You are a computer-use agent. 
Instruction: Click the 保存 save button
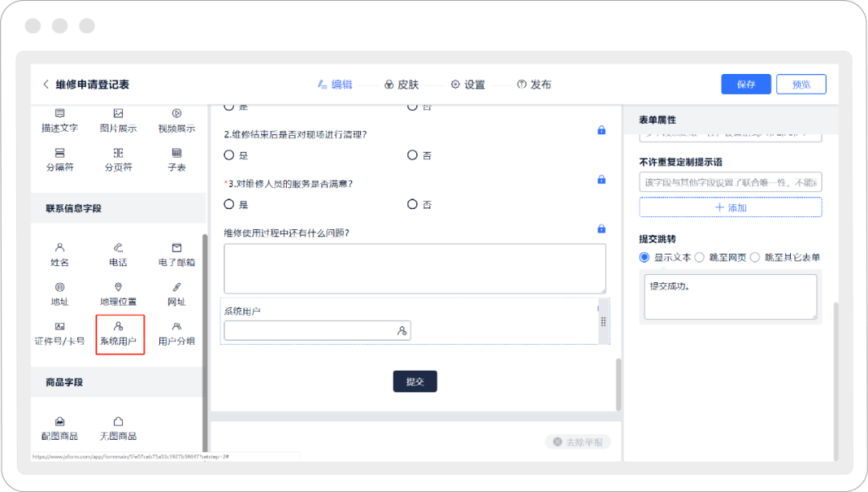pyautogui.click(x=746, y=84)
